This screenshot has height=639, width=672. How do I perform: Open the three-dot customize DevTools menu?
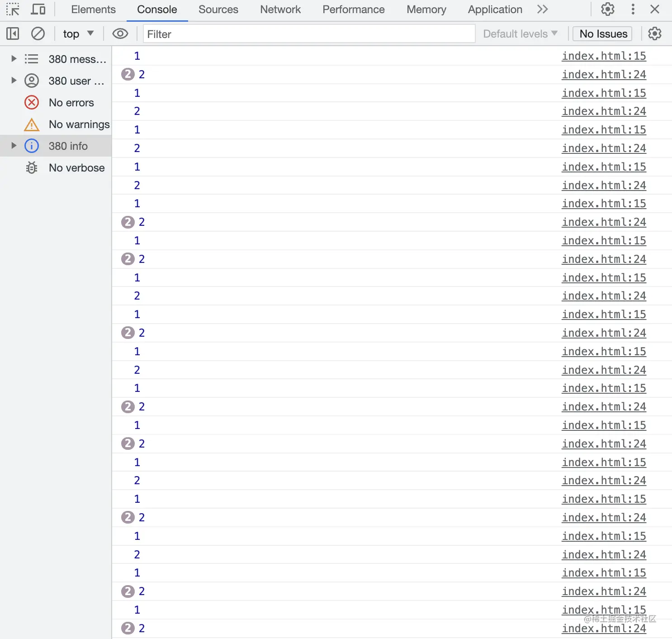coord(633,9)
